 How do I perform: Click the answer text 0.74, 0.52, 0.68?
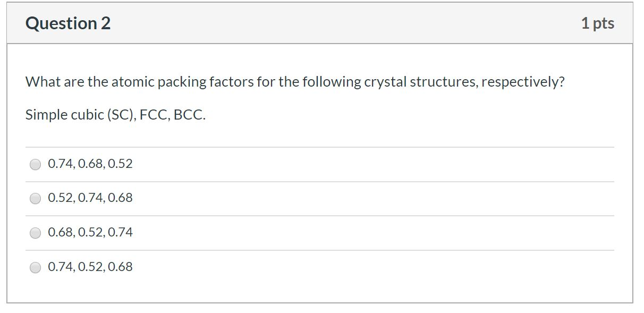tap(90, 267)
